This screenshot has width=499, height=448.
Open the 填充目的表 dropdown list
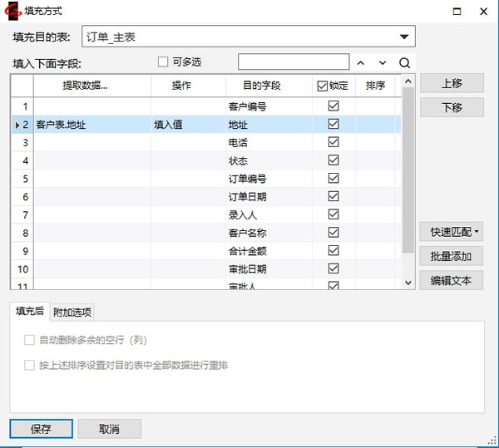[x=404, y=37]
